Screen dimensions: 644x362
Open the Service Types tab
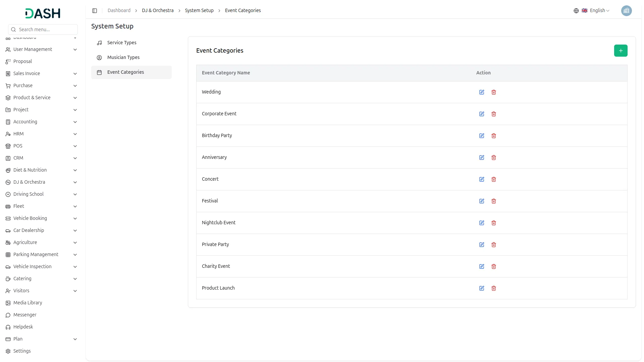[122, 43]
